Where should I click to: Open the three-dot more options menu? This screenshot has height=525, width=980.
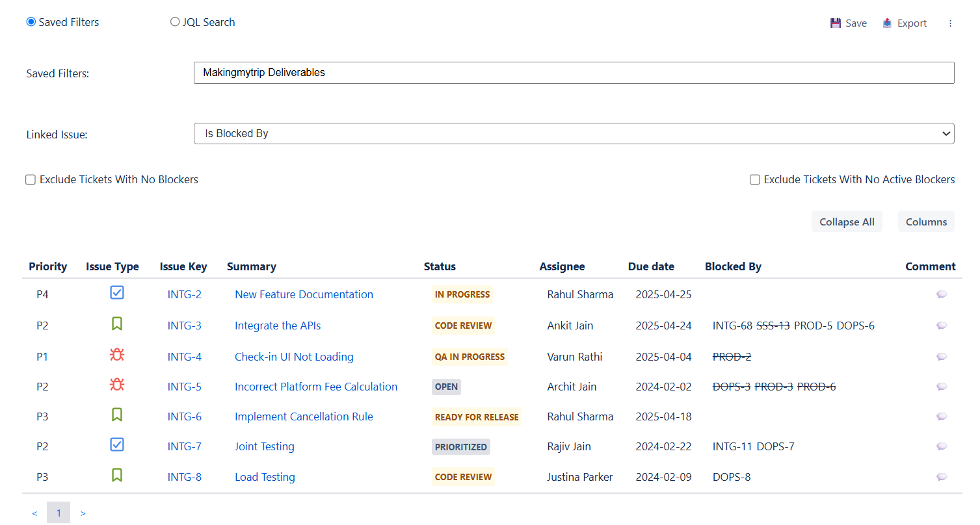pos(950,23)
